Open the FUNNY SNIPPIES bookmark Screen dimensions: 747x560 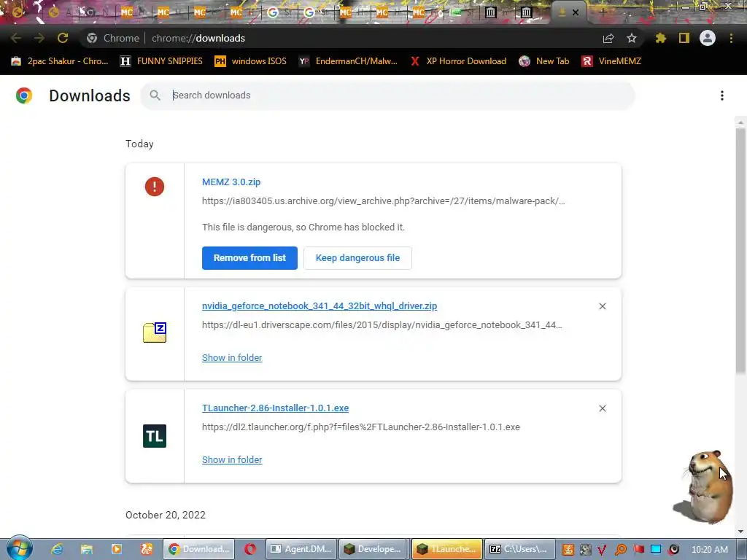[161, 61]
